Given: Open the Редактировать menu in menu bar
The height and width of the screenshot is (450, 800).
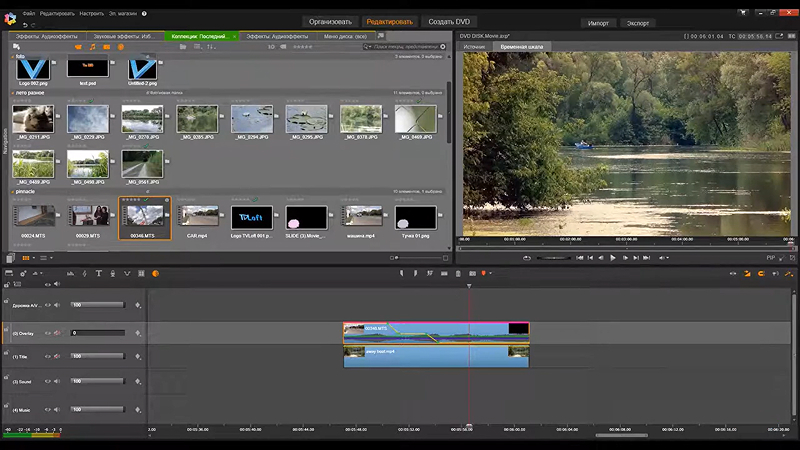Looking at the screenshot, I should tap(57, 14).
